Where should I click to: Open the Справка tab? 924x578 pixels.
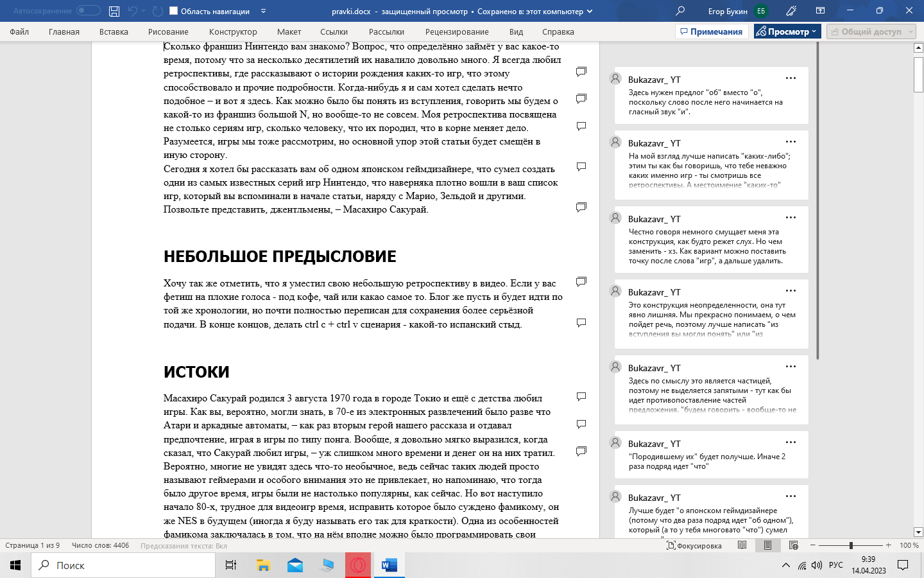coord(558,31)
